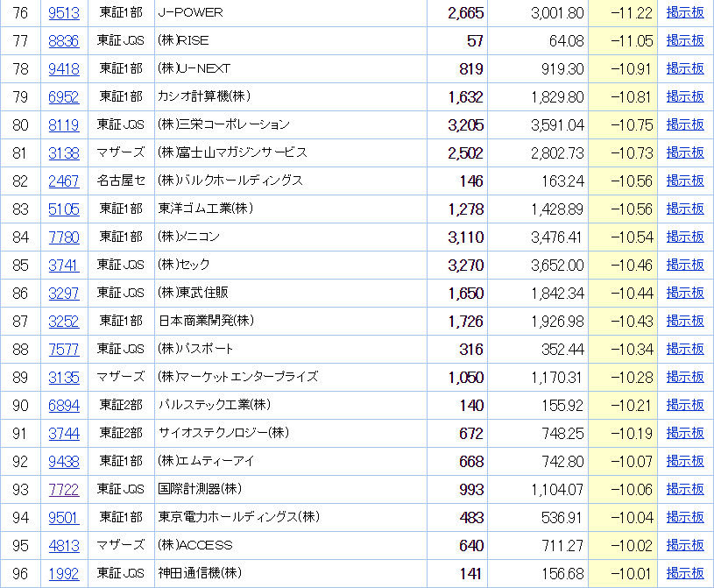The height and width of the screenshot is (588, 714).
Task: Select price cell 2,665
Action: 465,13
